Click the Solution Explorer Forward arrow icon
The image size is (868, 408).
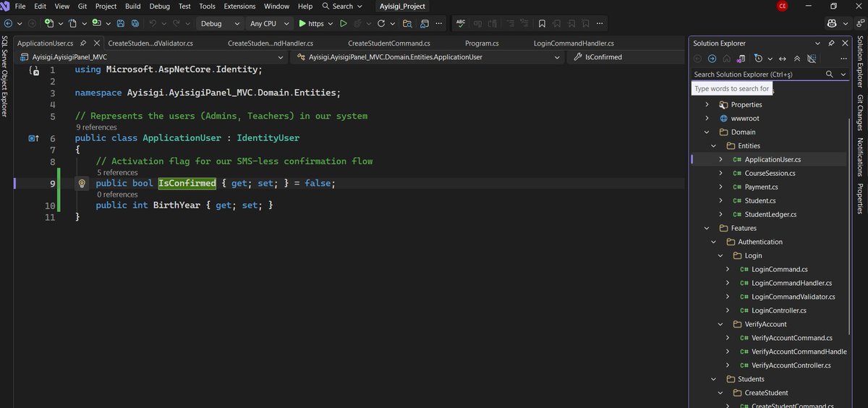(x=712, y=59)
